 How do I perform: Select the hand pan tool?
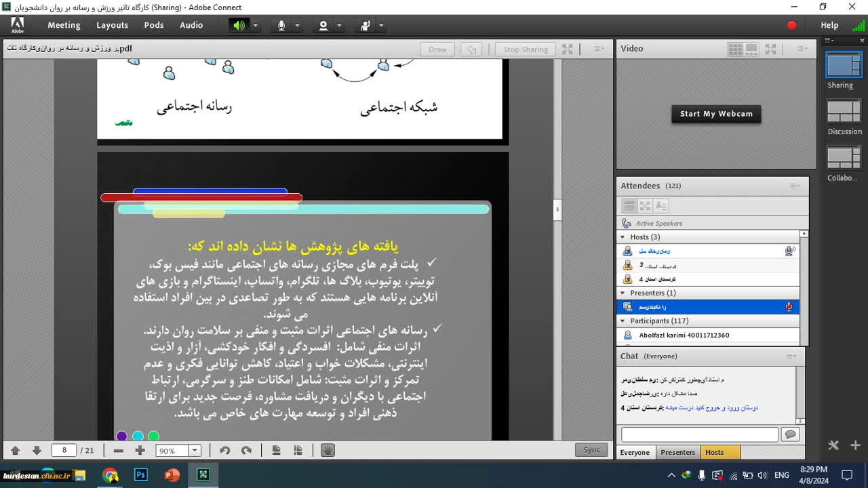pyautogui.click(x=328, y=451)
